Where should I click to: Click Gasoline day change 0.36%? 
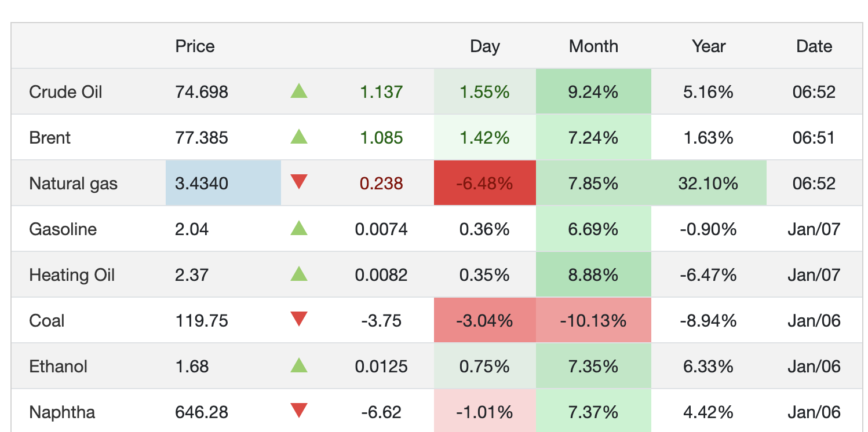pos(484,229)
